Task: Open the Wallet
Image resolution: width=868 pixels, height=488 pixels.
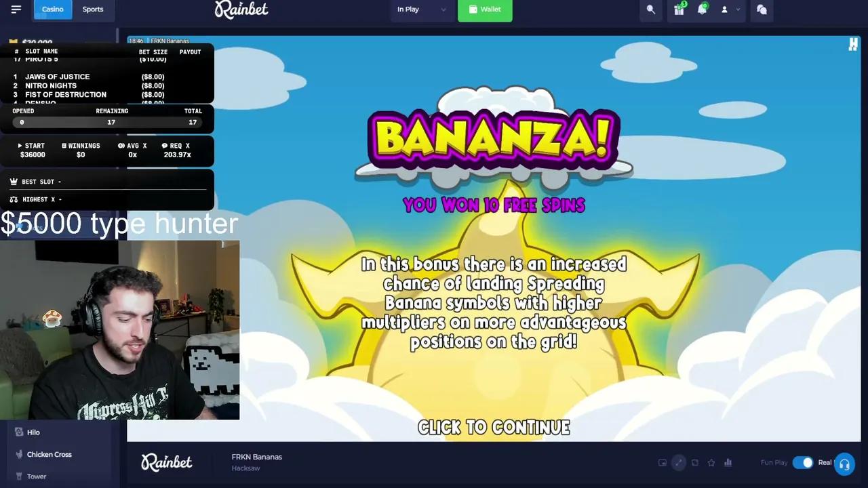Action: [485, 9]
